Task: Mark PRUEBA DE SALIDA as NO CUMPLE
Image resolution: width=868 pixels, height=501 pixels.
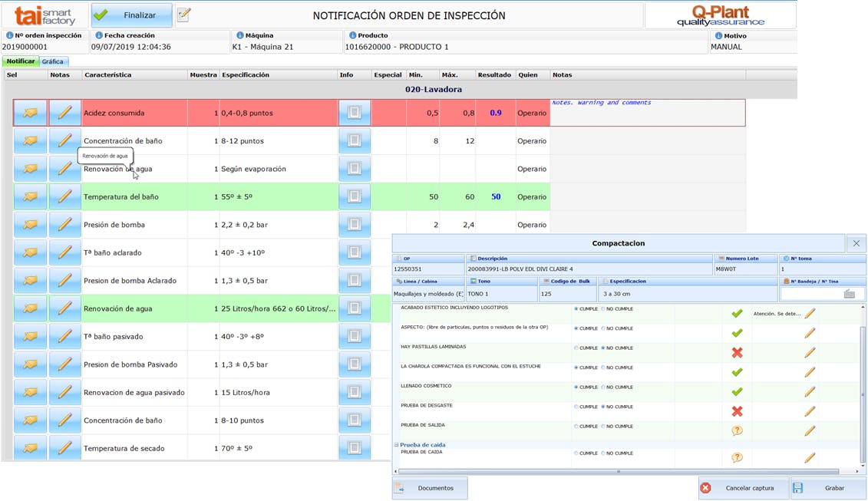Action: point(602,427)
